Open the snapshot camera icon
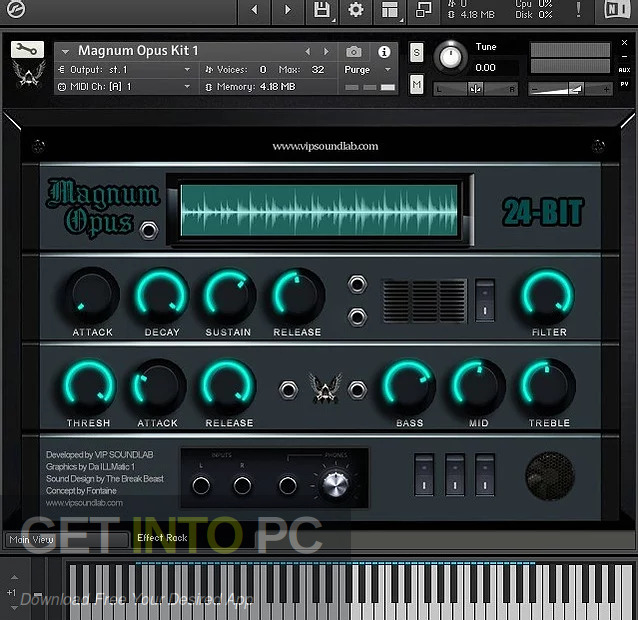 tap(354, 52)
